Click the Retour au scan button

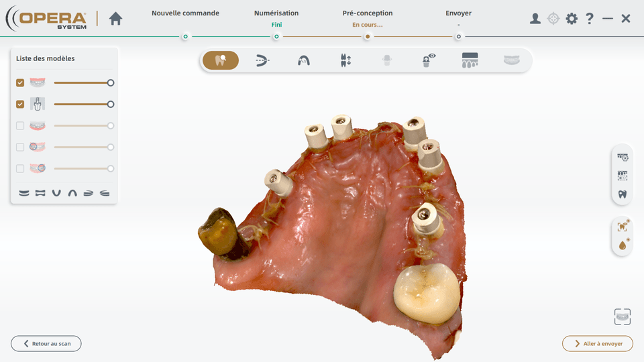(46, 344)
